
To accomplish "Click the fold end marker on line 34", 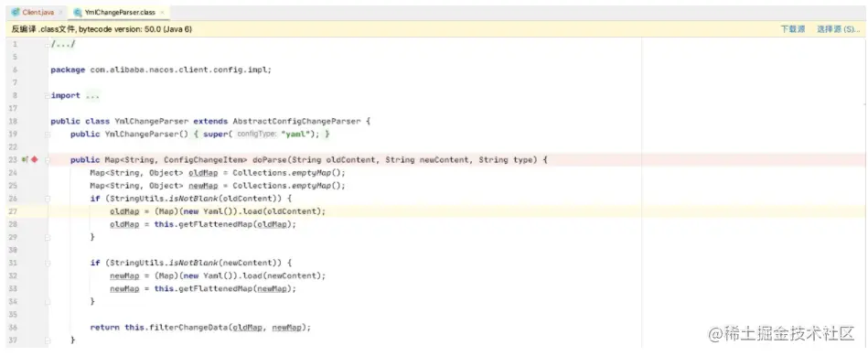I will click(x=47, y=302).
